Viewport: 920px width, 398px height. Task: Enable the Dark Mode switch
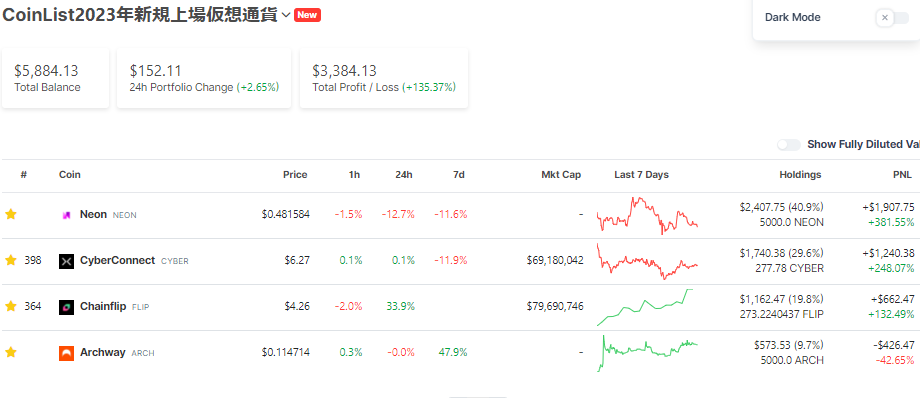[x=892, y=18]
